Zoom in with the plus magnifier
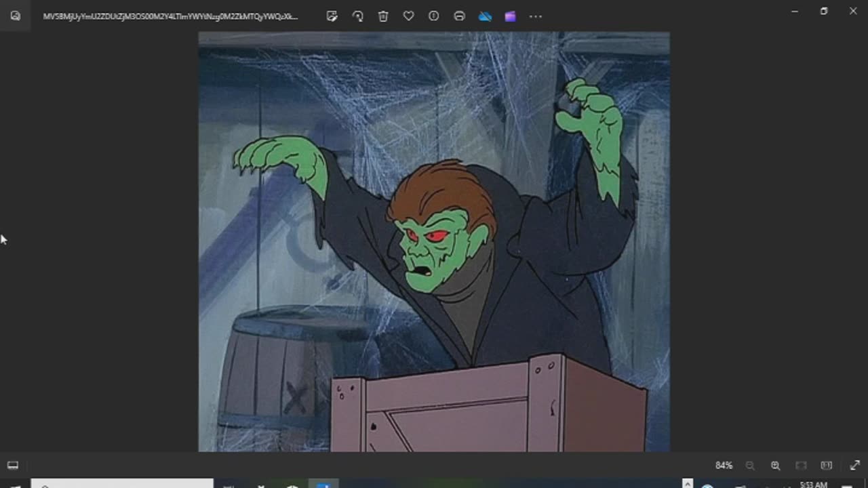 [775, 466]
